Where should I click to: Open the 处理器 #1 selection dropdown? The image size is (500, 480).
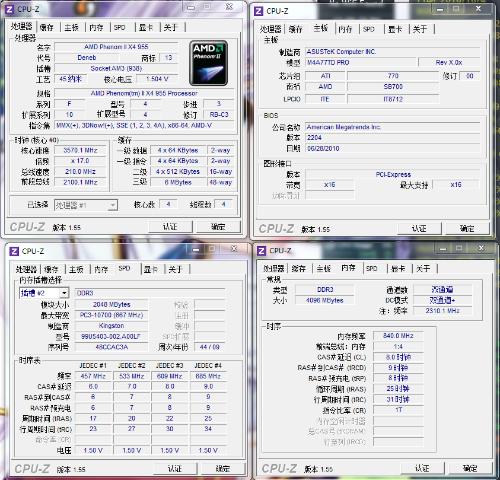coord(86,205)
